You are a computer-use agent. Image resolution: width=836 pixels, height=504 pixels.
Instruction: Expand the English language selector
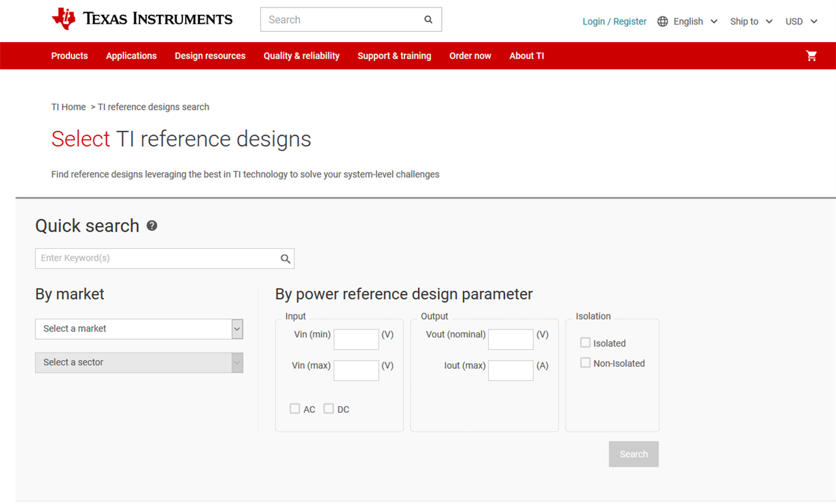click(x=696, y=22)
